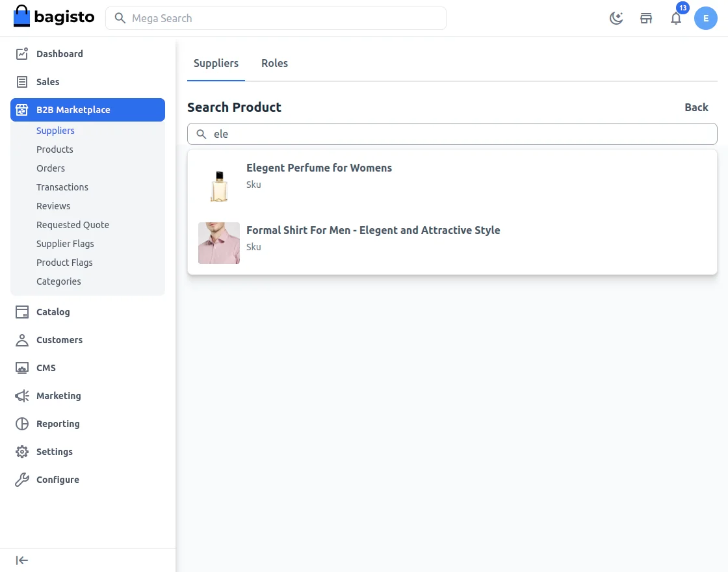Select the Catalog sidebar icon
The height and width of the screenshot is (572, 728).
click(x=21, y=312)
